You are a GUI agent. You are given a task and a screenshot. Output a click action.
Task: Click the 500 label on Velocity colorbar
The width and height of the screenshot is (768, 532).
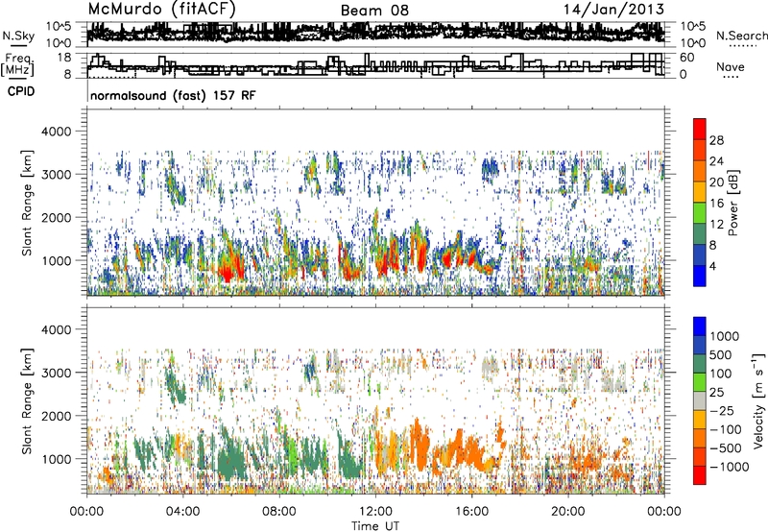click(721, 354)
